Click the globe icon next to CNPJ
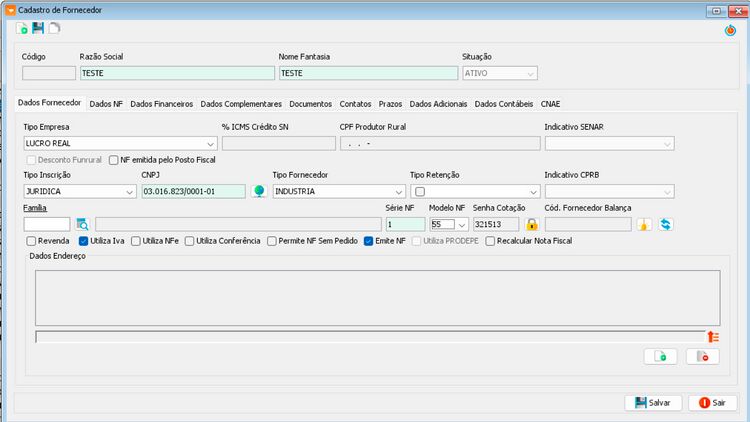750x422 pixels. coord(259,191)
